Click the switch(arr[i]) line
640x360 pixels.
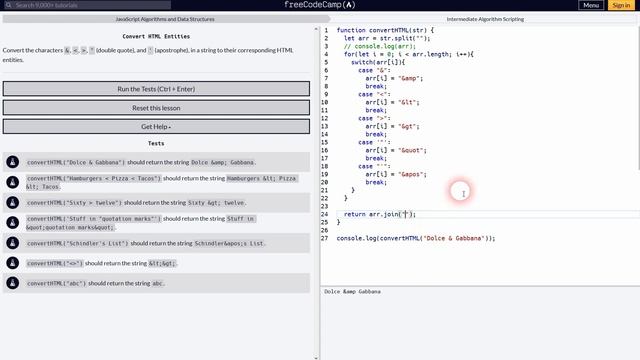[378, 62]
